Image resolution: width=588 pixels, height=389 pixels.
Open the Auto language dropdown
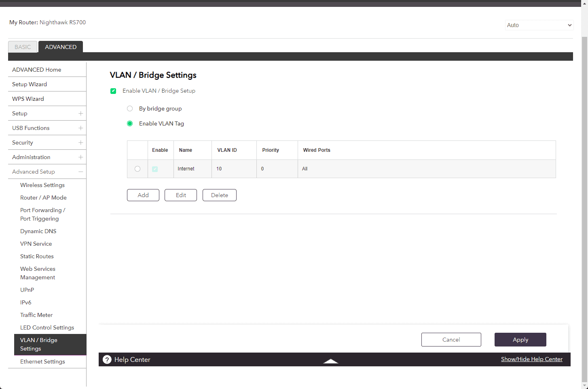coord(539,25)
